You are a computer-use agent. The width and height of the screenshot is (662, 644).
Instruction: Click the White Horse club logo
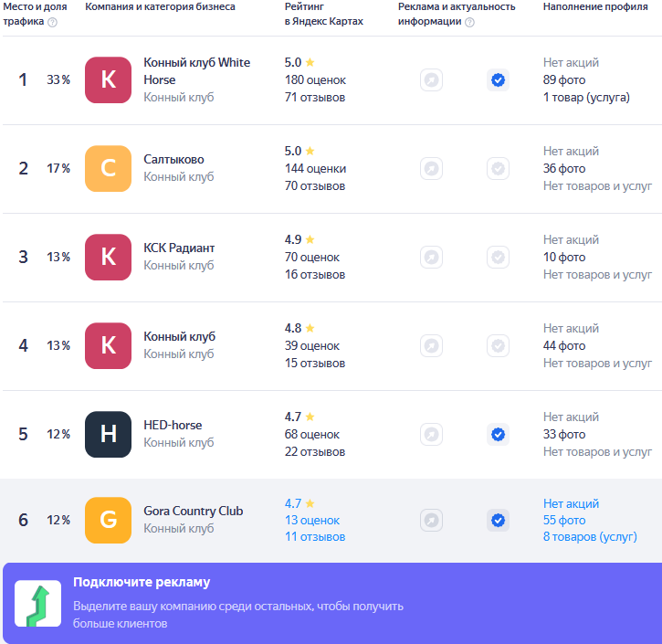(x=108, y=79)
